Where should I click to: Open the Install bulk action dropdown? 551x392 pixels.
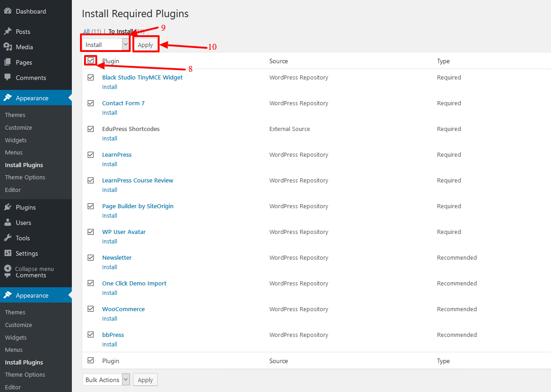pyautogui.click(x=106, y=45)
